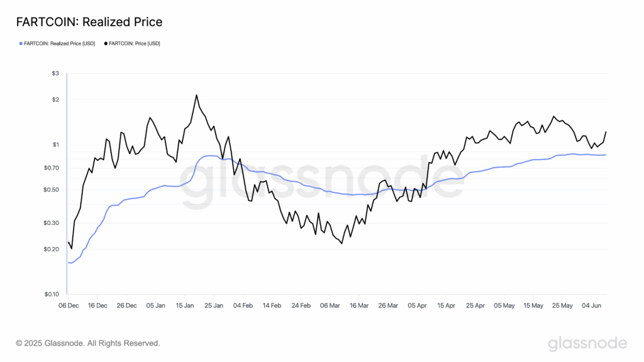Toggle the "FARTCOIN: Price [USD]" legend label
This screenshot has height=362, width=644.
tap(135, 43)
